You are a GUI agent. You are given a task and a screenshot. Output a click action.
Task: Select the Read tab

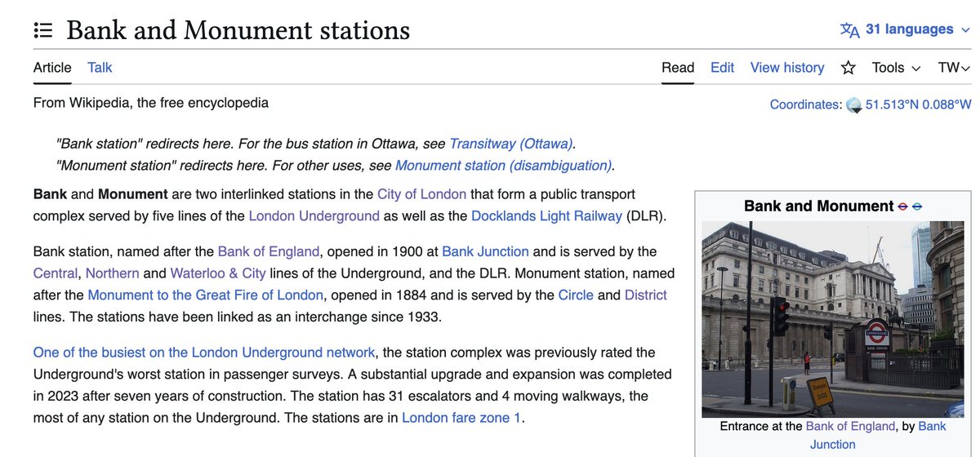(x=678, y=68)
